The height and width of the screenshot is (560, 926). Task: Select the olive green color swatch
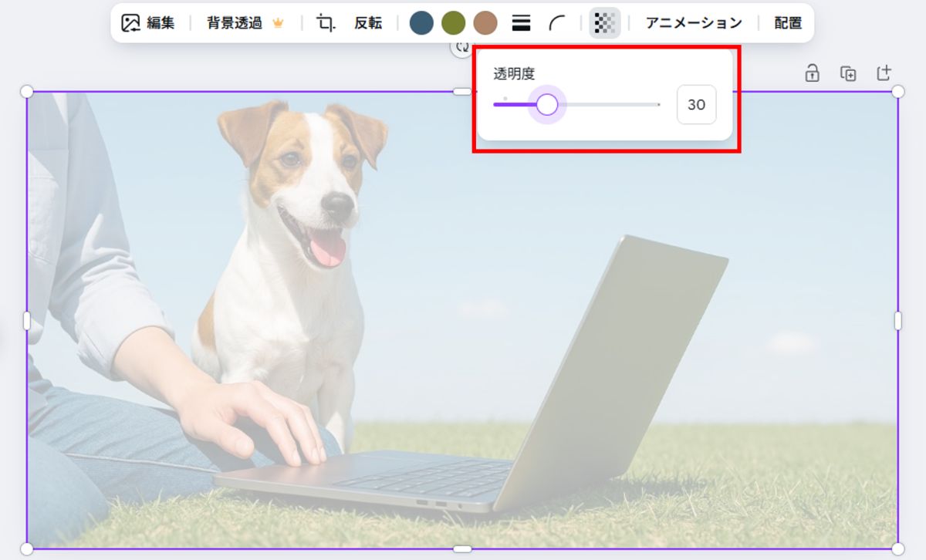click(x=453, y=23)
